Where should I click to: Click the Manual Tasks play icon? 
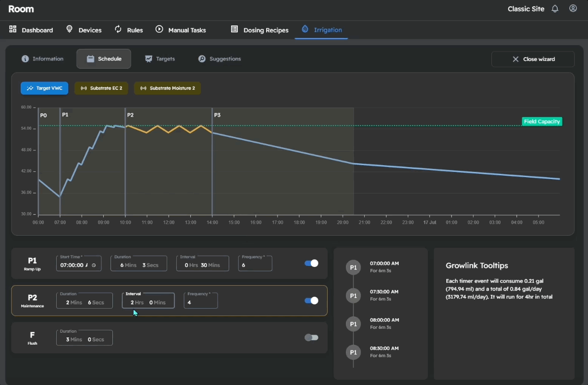click(159, 29)
